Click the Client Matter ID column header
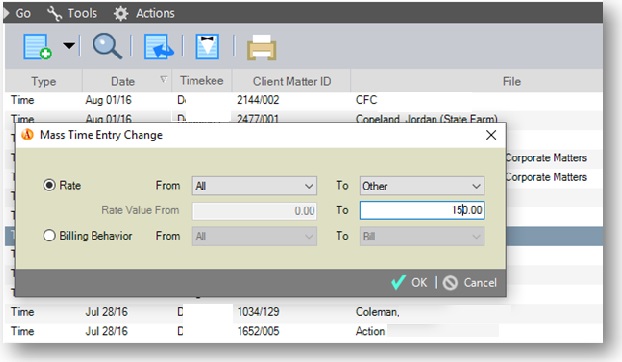 tap(292, 81)
